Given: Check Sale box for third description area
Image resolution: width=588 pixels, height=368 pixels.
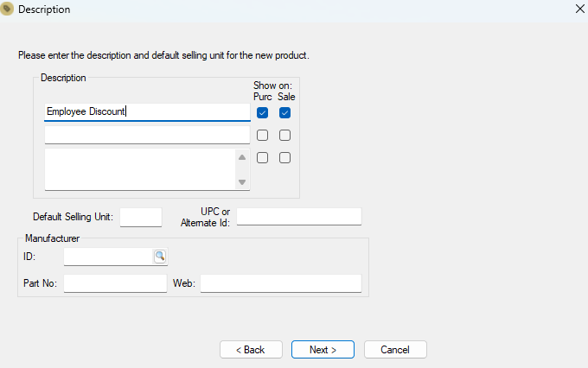Looking at the screenshot, I should tap(285, 158).
